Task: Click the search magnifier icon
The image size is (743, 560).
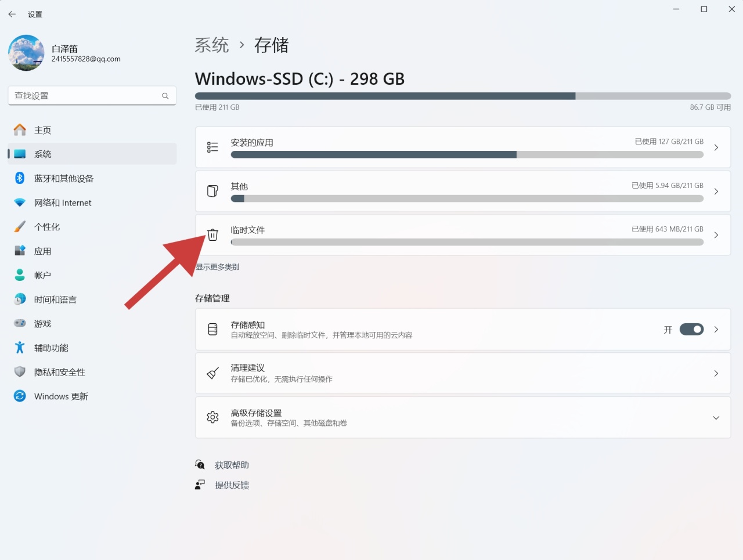Action: (x=165, y=96)
